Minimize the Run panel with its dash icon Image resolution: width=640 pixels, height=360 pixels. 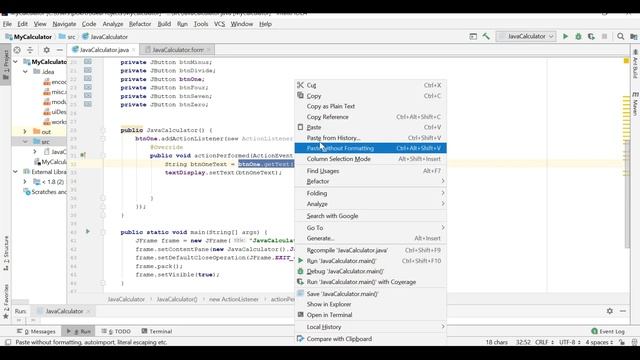pos(622,311)
